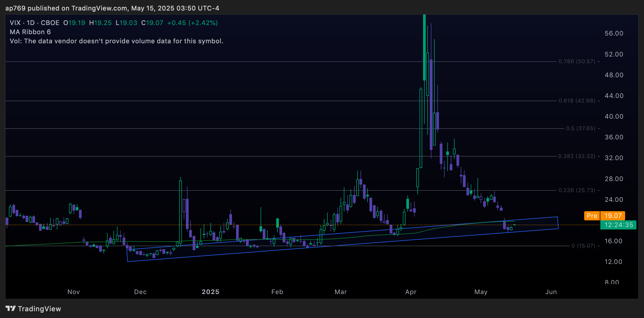Click the orange Pre market label
This screenshot has width=644, height=318.
coord(592,216)
